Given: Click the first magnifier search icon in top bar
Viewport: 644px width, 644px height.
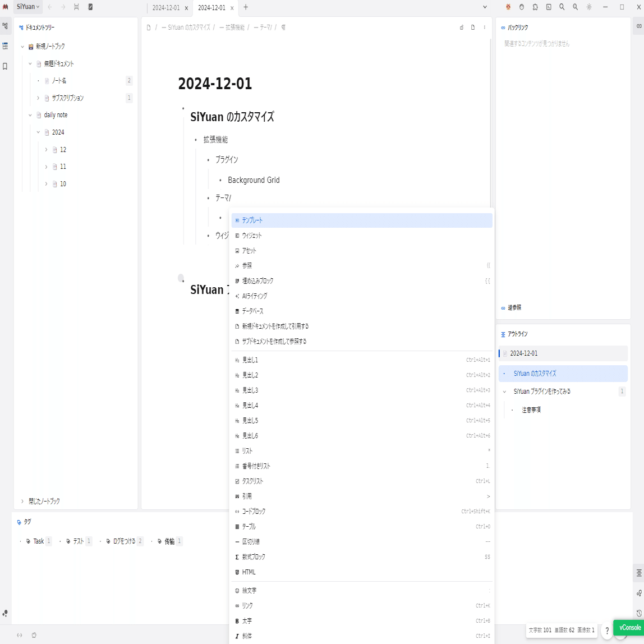Looking at the screenshot, I should pos(562,7).
